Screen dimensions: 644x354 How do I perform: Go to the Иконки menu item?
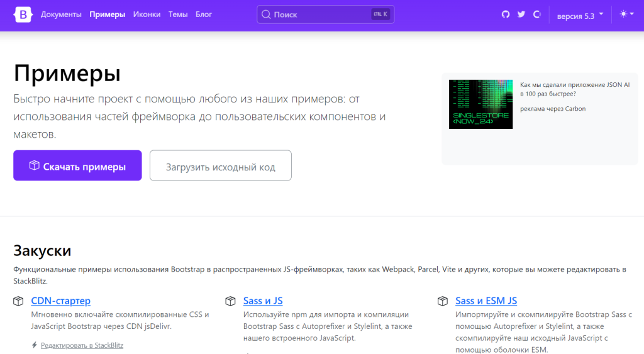pos(147,14)
